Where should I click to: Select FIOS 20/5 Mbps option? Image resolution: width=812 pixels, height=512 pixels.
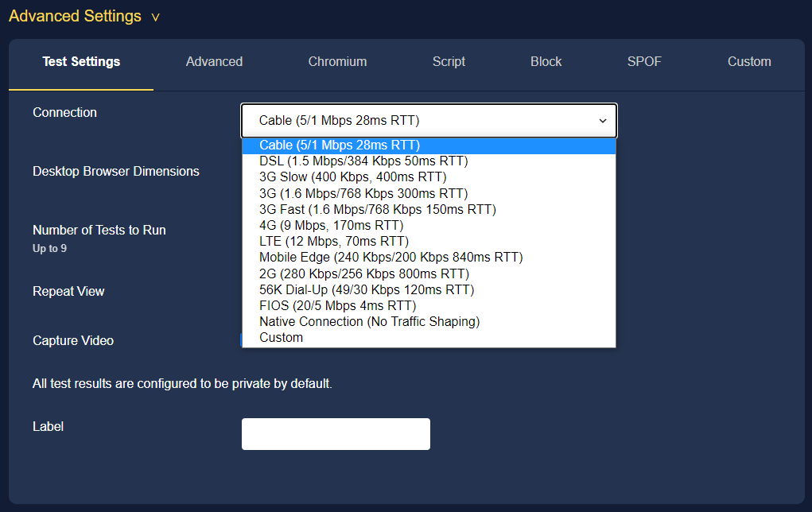[x=337, y=305]
